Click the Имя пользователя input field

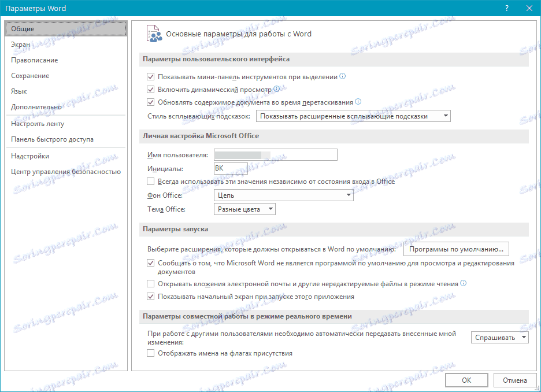coord(276,154)
